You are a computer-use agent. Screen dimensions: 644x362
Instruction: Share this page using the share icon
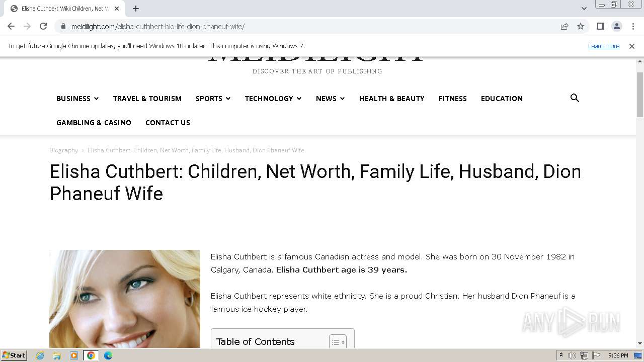(565, 26)
